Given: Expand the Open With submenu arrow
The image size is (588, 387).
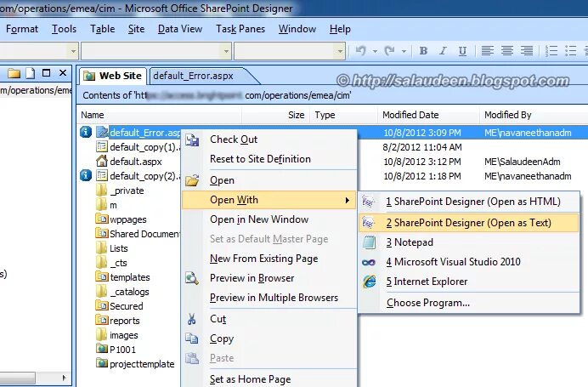Looking at the screenshot, I should click(348, 200).
